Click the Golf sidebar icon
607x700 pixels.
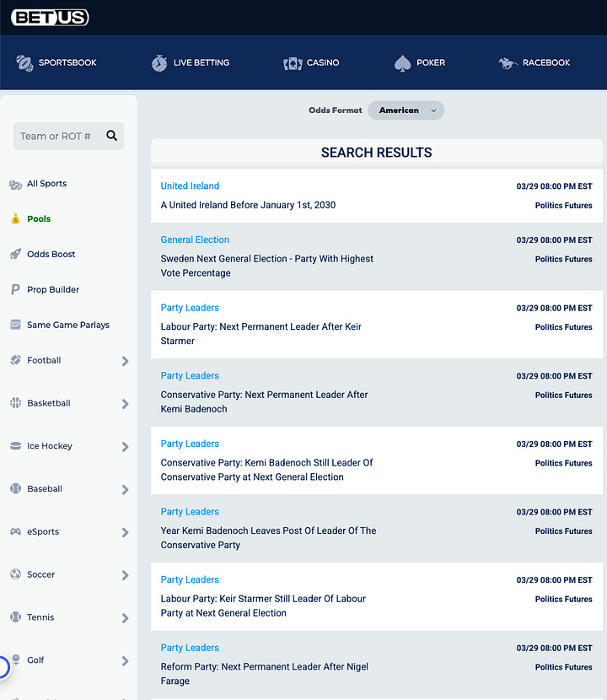16,660
